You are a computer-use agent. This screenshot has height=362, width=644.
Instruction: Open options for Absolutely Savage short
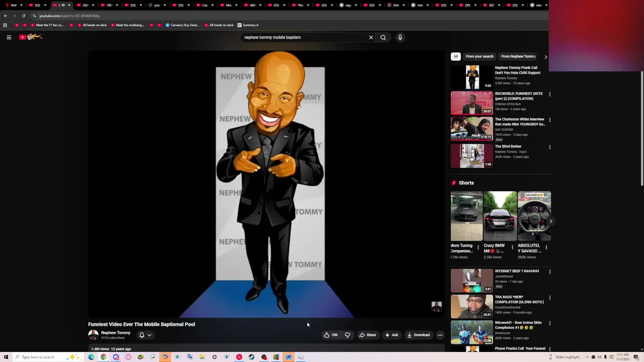[x=546, y=247]
